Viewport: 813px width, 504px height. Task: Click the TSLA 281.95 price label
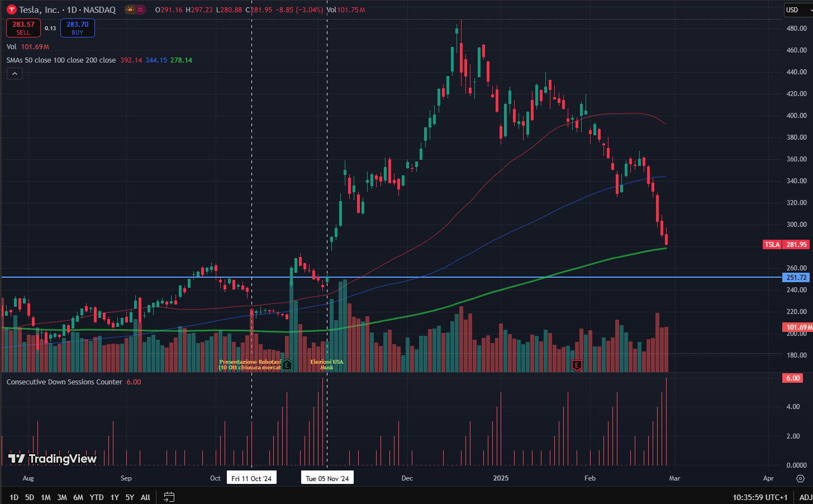(x=786, y=245)
